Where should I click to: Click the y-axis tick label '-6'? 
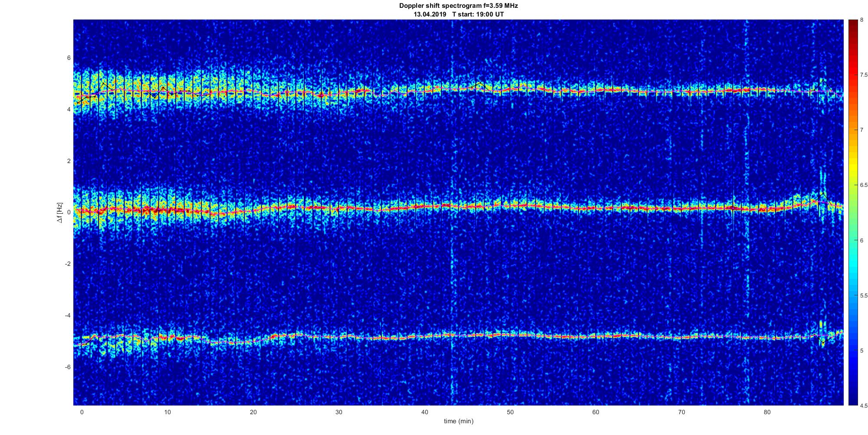point(68,367)
